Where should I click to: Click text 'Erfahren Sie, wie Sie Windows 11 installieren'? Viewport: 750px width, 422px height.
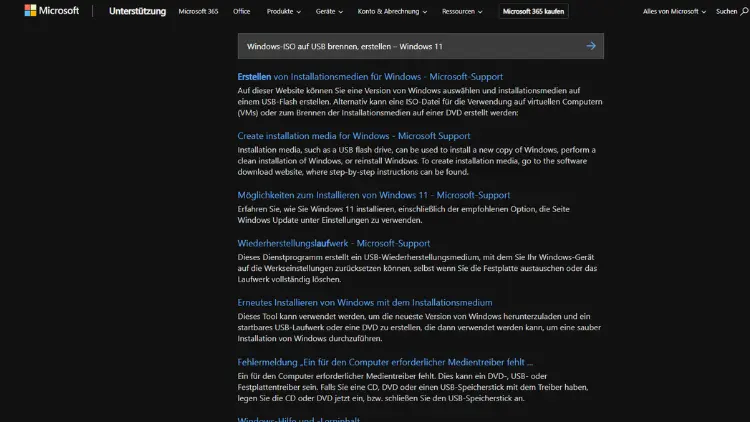tap(316, 209)
